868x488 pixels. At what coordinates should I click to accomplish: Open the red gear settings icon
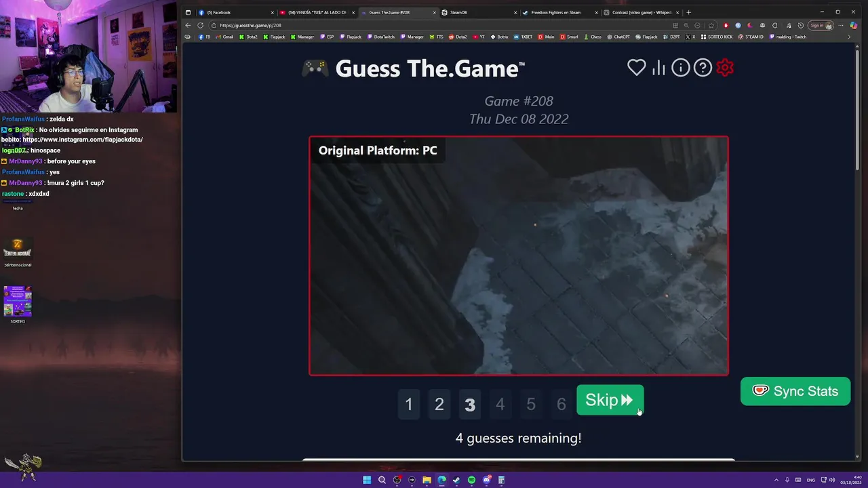725,68
